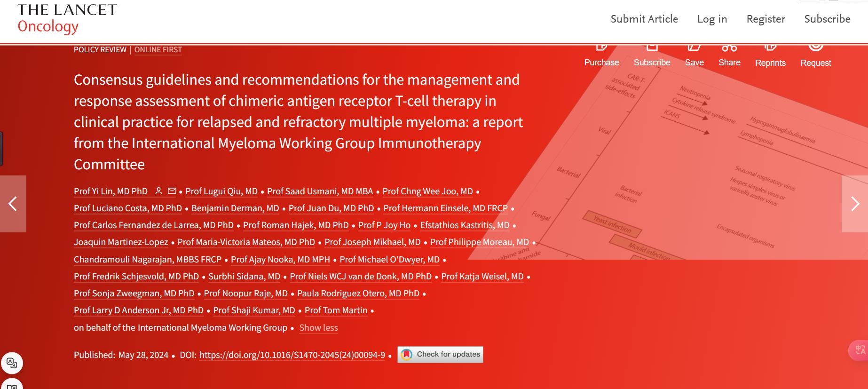Select author Prof P Joy Ho
Screen dimensions: 868x389
tap(384, 225)
